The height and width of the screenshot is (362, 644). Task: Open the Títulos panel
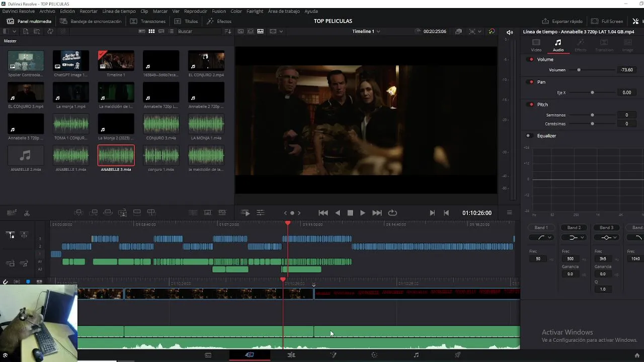click(186, 21)
